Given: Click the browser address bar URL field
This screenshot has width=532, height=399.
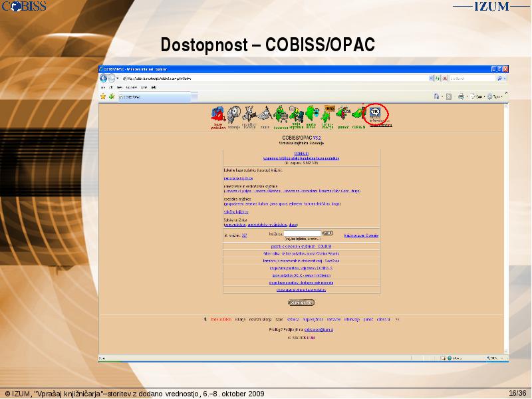Looking at the screenshot, I should point(275,78).
